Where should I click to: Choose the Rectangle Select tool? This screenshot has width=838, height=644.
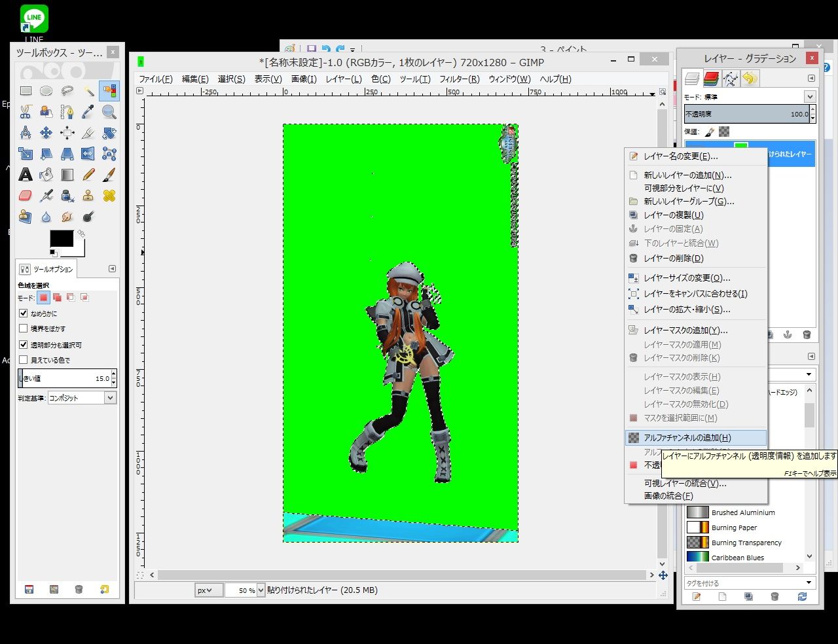[x=26, y=91]
